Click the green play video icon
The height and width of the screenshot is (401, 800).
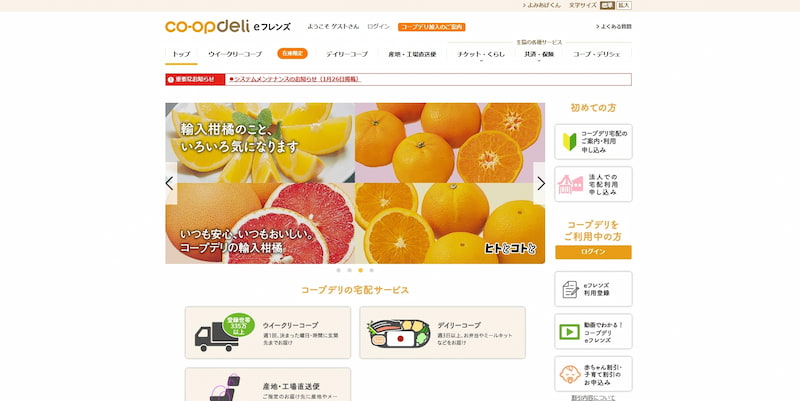click(569, 332)
